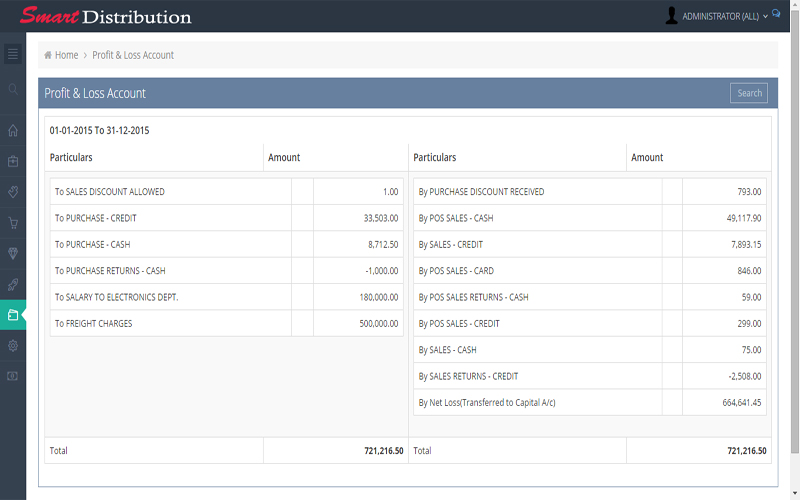This screenshot has width=800, height=500.
Task: Open the shopping cart sidebar icon
Action: click(13, 223)
